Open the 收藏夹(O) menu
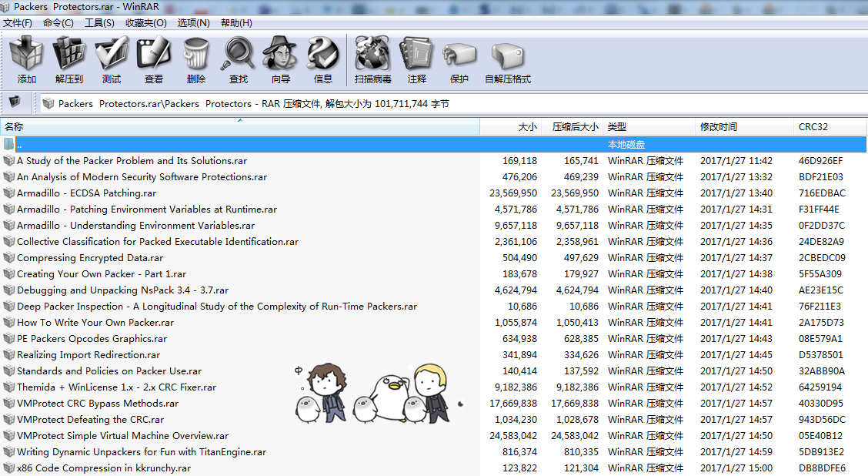The image size is (868, 476). point(146,22)
